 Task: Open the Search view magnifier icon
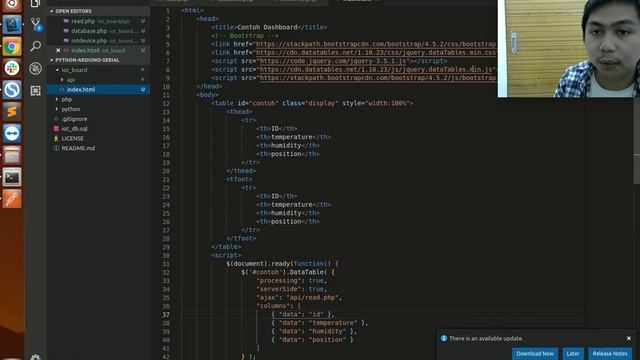[x=36, y=46]
